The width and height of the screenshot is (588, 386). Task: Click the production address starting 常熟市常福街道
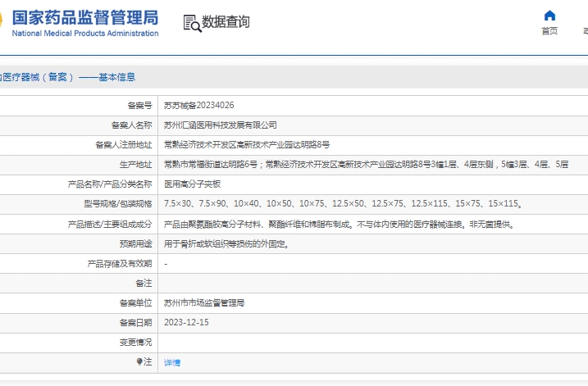(366, 164)
